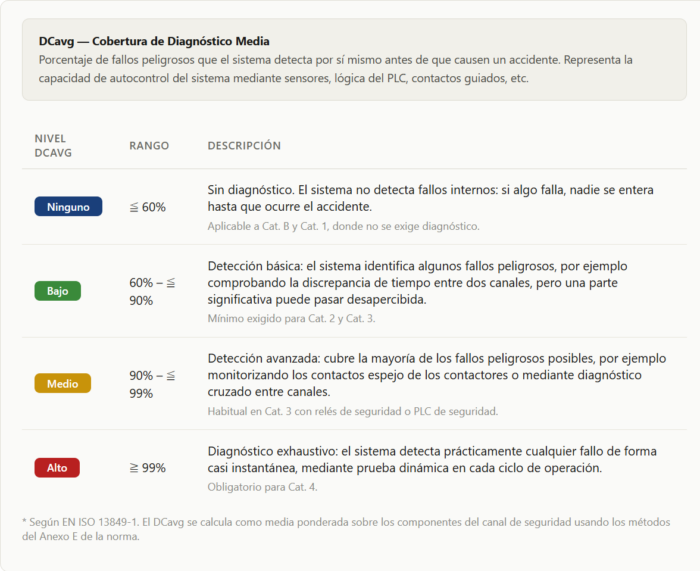Click the yellow Medio level badge
700x571 pixels.
(62, 383)
